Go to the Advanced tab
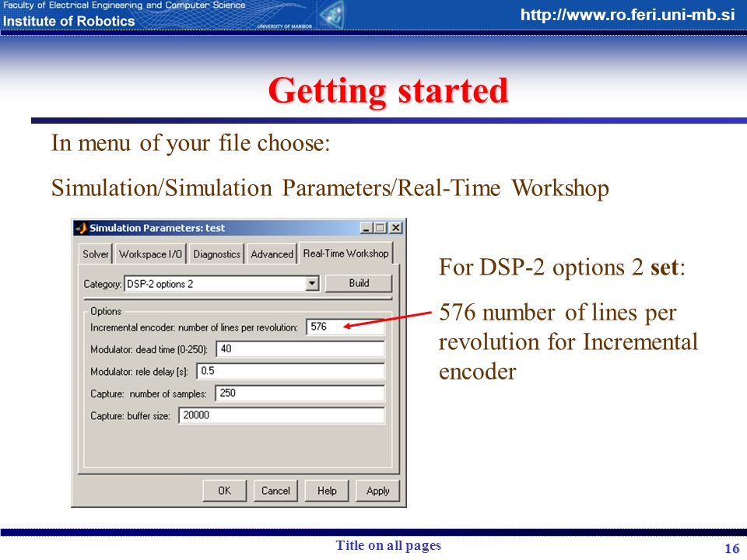Image resolution: width=747 pixels, height=560 pixels. (272, 254)
